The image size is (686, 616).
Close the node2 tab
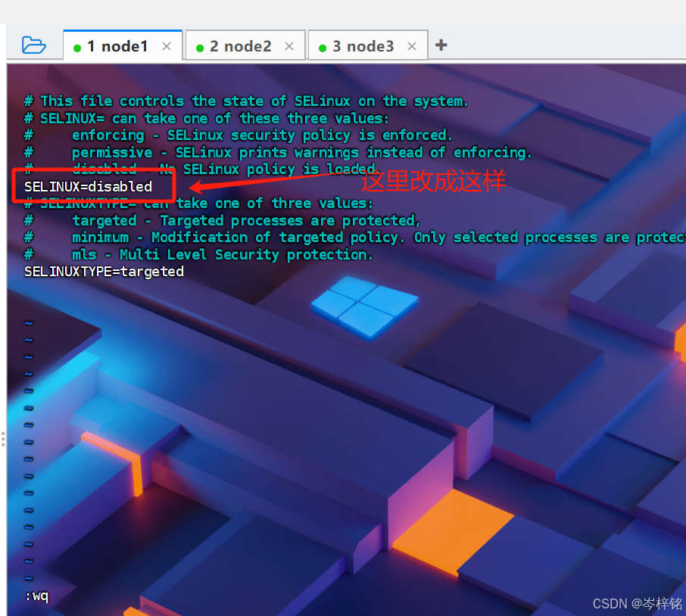coord(289,46)
